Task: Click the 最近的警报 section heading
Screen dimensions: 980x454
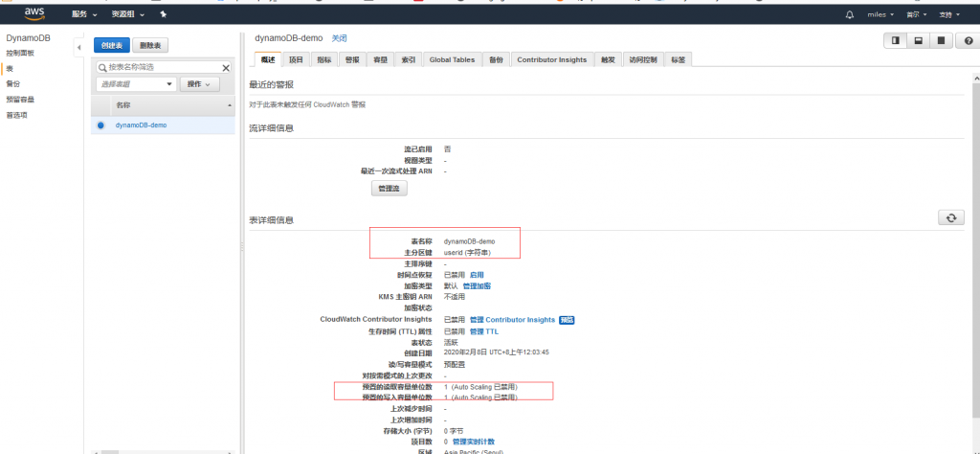Action: [271, 84]
